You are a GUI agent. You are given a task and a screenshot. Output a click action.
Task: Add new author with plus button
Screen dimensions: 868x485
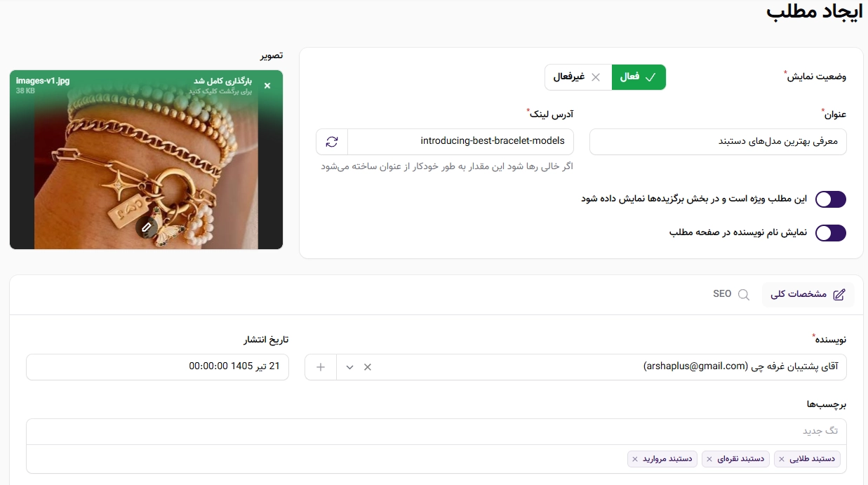point(321,367)
